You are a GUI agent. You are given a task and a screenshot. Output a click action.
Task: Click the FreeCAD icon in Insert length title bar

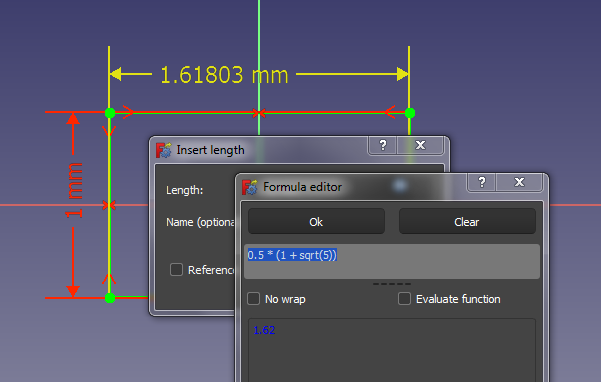point(164,150)
